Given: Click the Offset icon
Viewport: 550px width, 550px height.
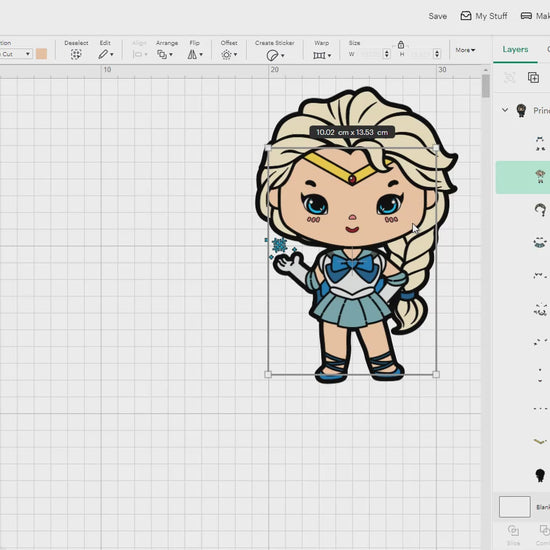Looking at the screenshot, I should [x=226, y=55].
